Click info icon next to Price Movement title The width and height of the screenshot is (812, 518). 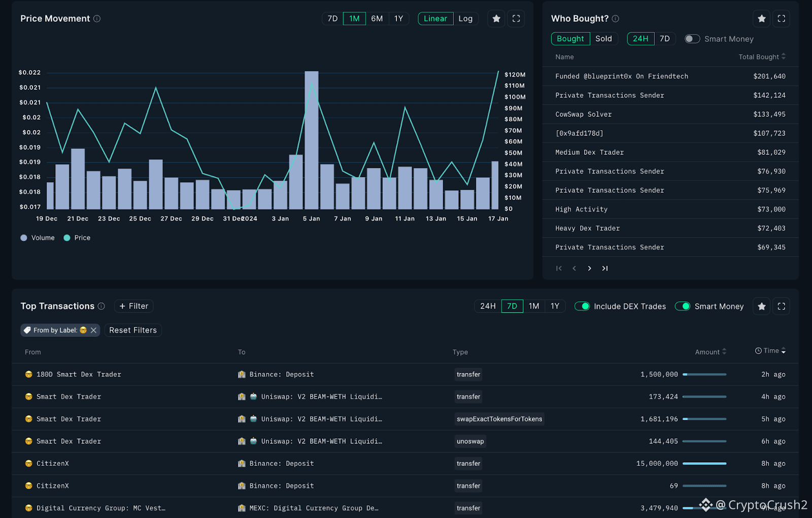point(97,19)
